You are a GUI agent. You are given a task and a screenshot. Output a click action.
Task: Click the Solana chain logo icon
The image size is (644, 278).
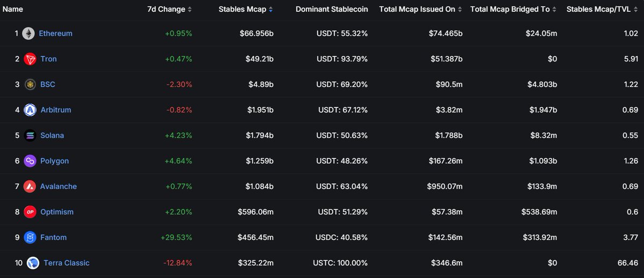coord(30,135)
